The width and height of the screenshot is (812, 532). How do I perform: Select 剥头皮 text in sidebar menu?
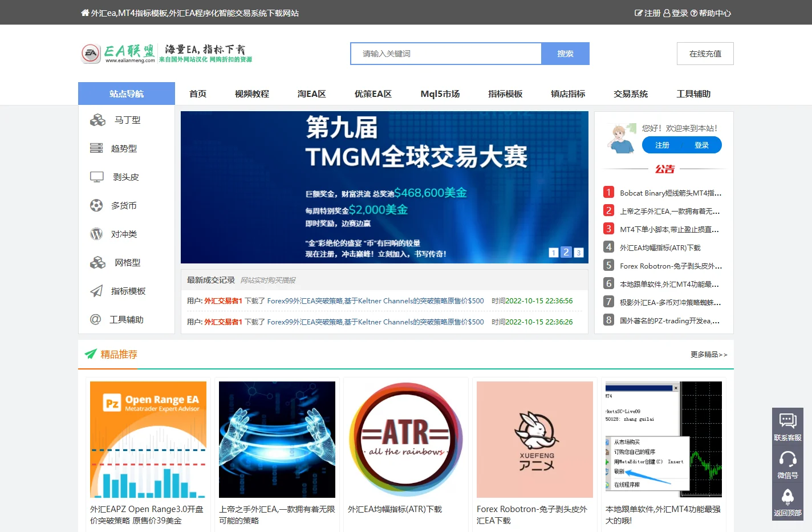click(x=126, y=177)
